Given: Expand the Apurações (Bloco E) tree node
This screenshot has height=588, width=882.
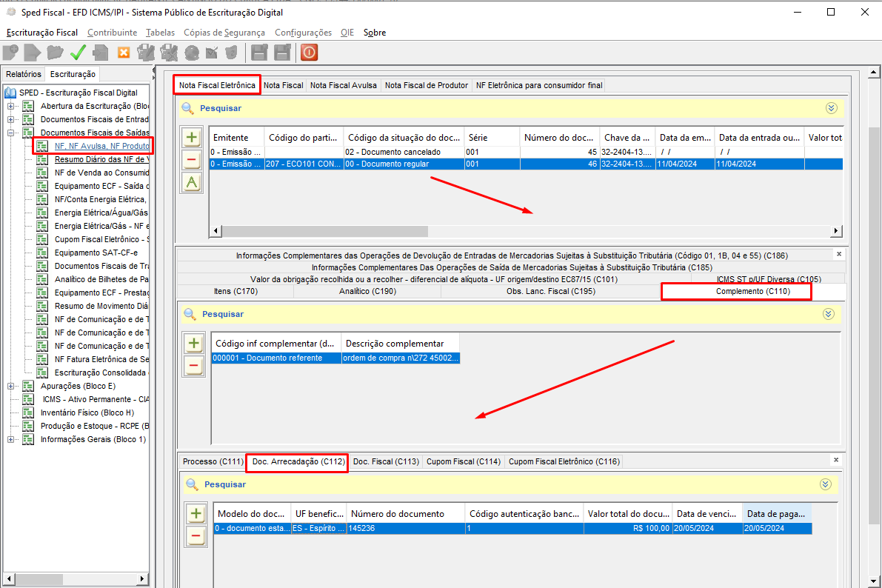Looking at the screenshot, I should click(11, 387).
